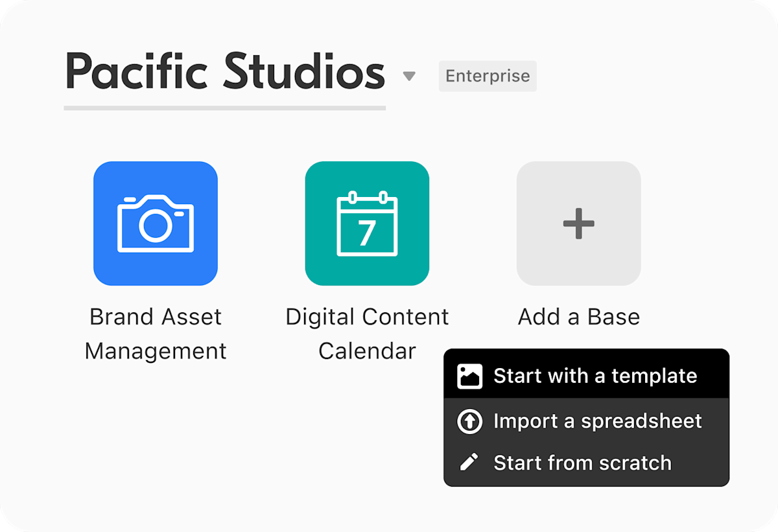Select the pencil icon beside Start from scratch
The width and height of the screenshot is (778, 532).
coord(469,463)
